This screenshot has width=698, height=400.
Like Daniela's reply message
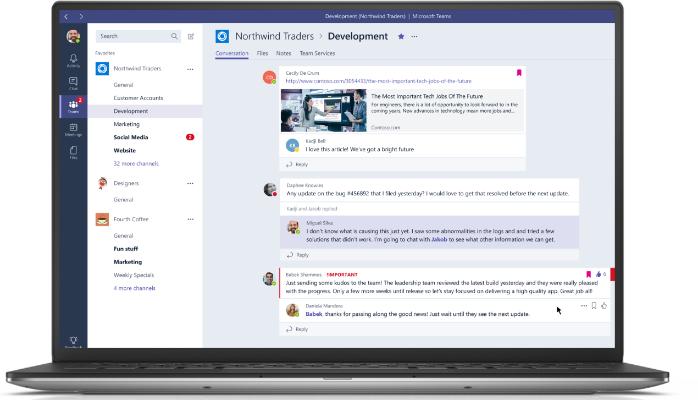[x=604, y=306]
